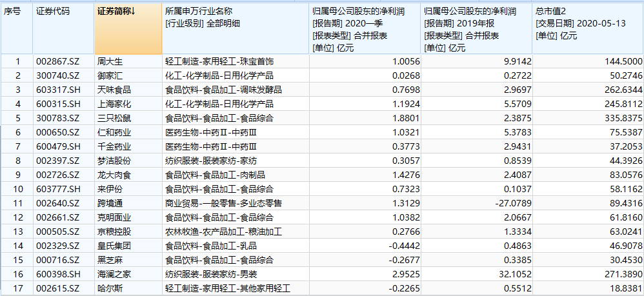Click industry cell 商业贸易-一般零售-多业态零售
This screenshot has width=644, height=296.
[x=236, y=203]
